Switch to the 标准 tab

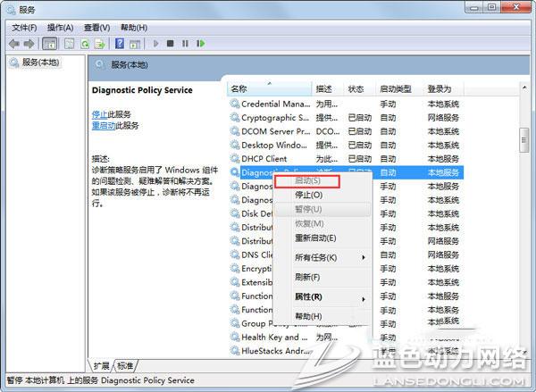(125, 365)
